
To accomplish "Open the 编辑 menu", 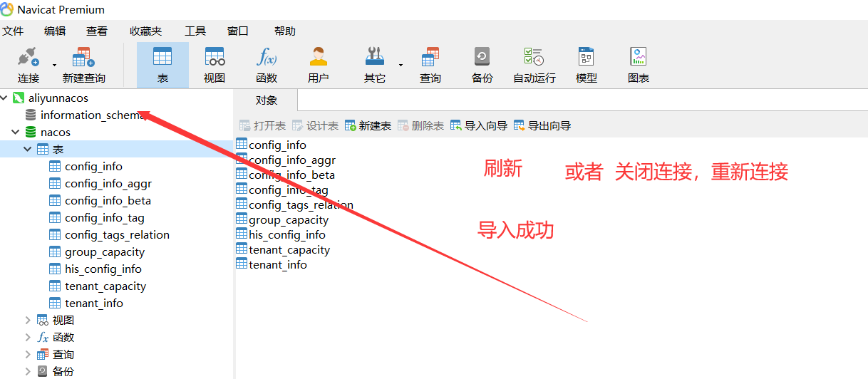I will (x=55, y=31).
